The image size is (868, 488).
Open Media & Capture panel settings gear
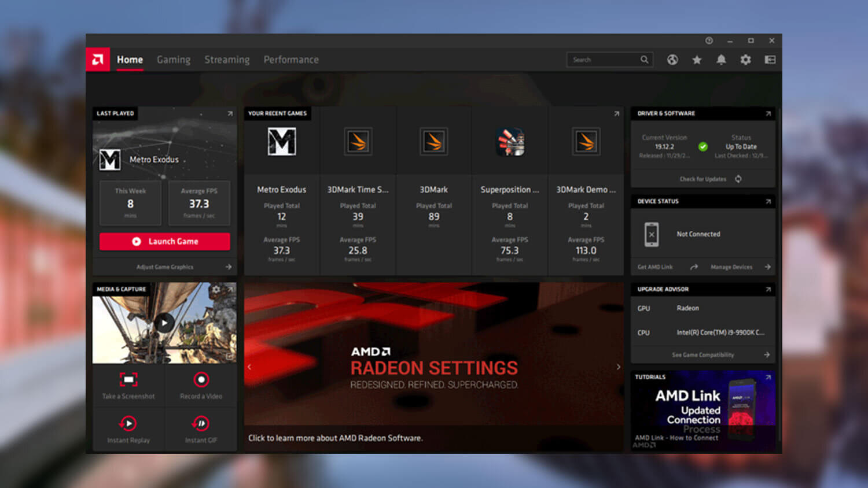216,289
